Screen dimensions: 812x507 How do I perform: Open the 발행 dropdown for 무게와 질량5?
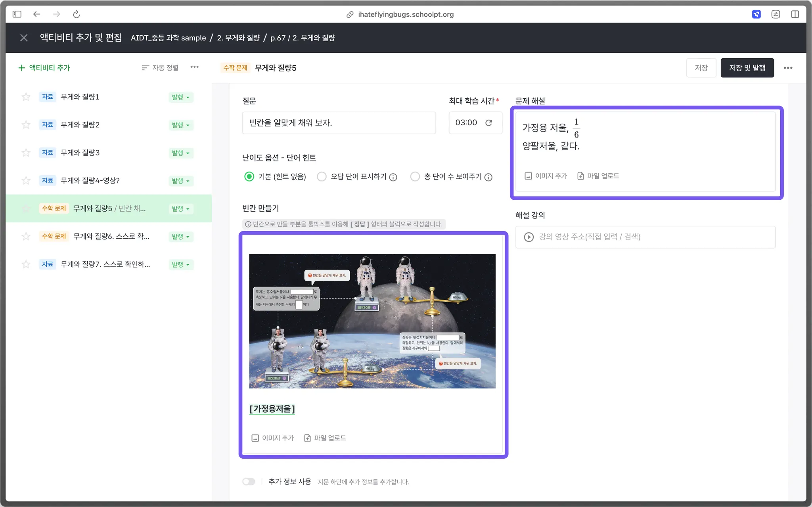tap(181, 209)
